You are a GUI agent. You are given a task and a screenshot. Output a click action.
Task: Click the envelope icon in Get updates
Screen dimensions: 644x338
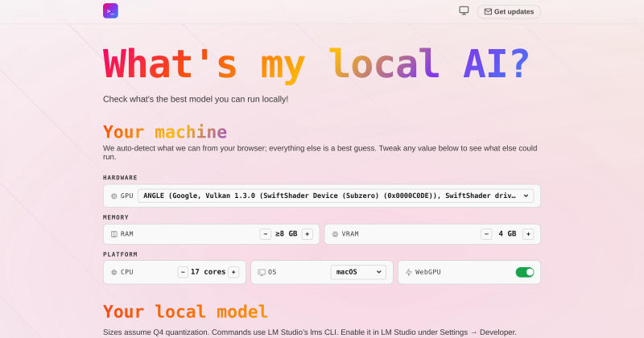tap(488, 11)
